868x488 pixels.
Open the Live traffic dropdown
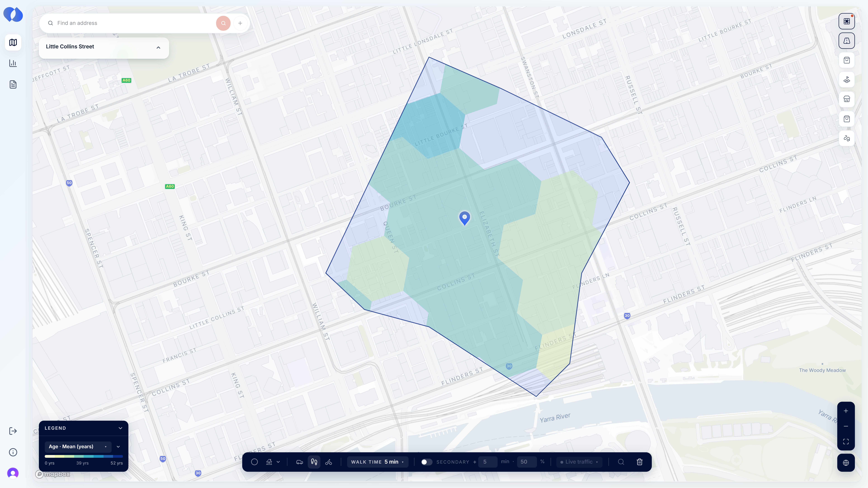click(x=579, y=462)
